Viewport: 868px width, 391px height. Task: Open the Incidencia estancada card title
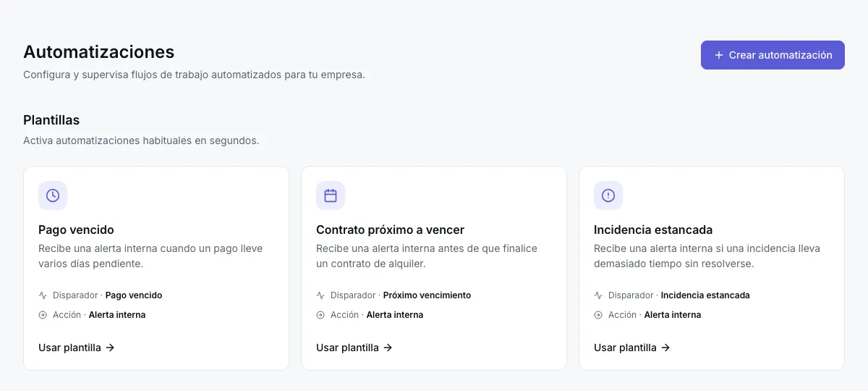coord(653,230)
